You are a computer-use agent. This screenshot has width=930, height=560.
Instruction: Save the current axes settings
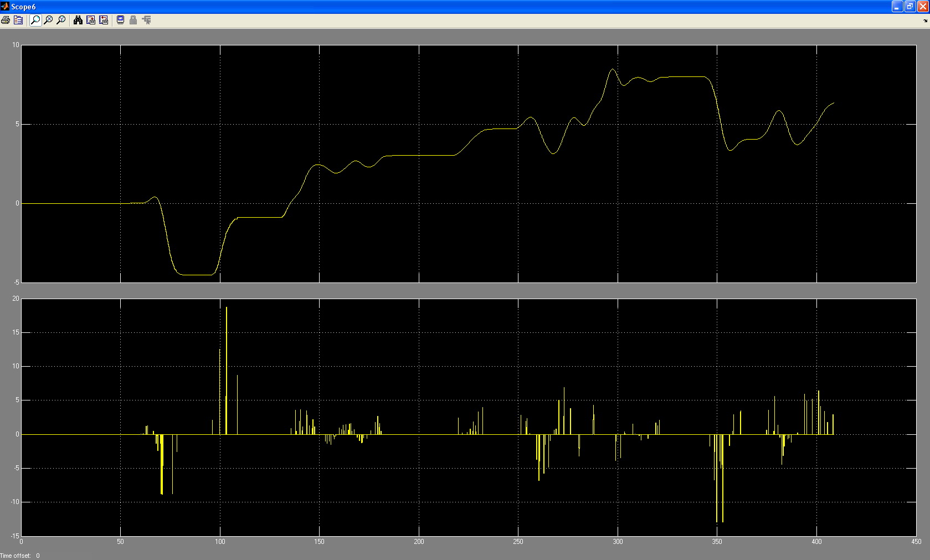[x=91, y=20]
